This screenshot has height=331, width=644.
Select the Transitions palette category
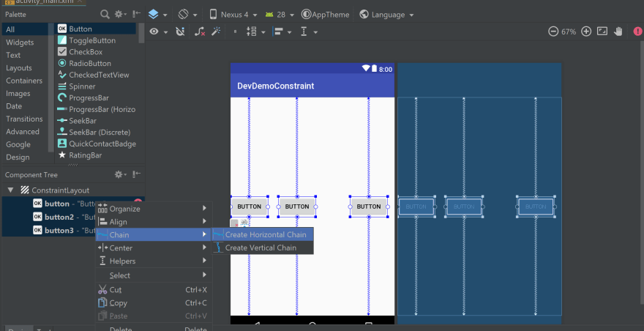(25, 119)
